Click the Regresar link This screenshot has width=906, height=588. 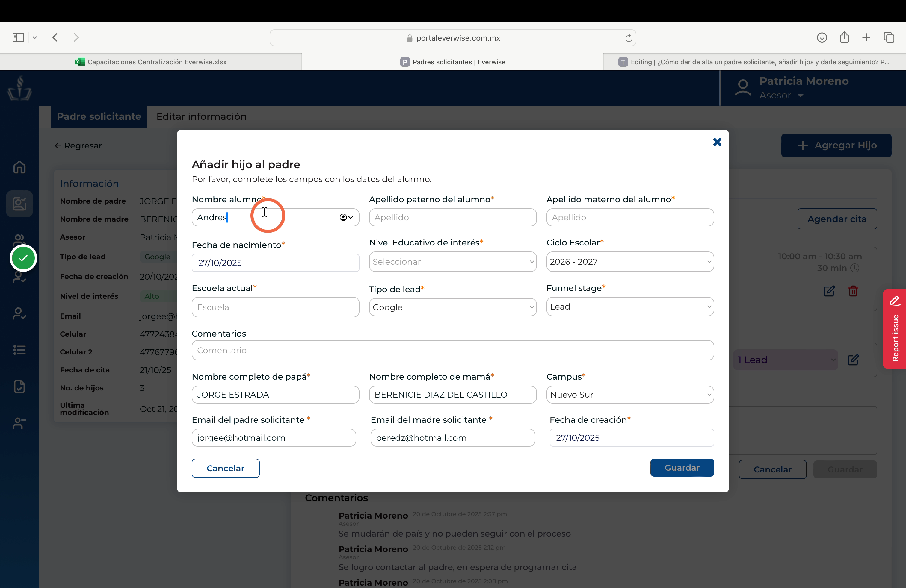[x=78, y=146]
